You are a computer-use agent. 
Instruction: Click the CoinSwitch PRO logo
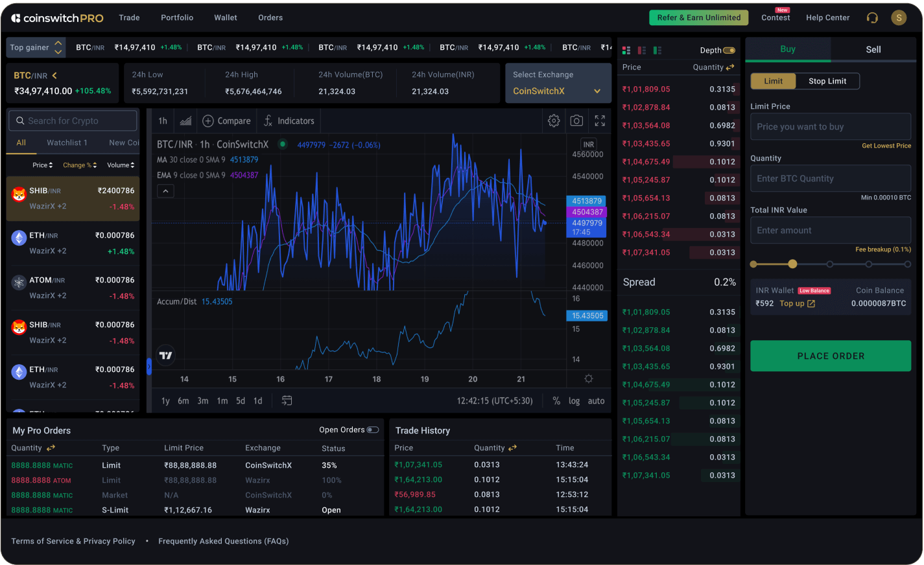(57, 18)
